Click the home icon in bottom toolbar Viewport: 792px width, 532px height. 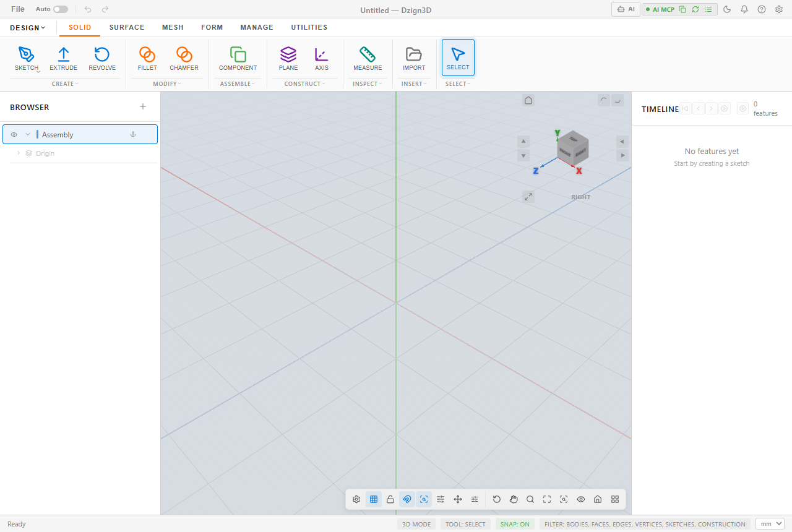point(598,499)
